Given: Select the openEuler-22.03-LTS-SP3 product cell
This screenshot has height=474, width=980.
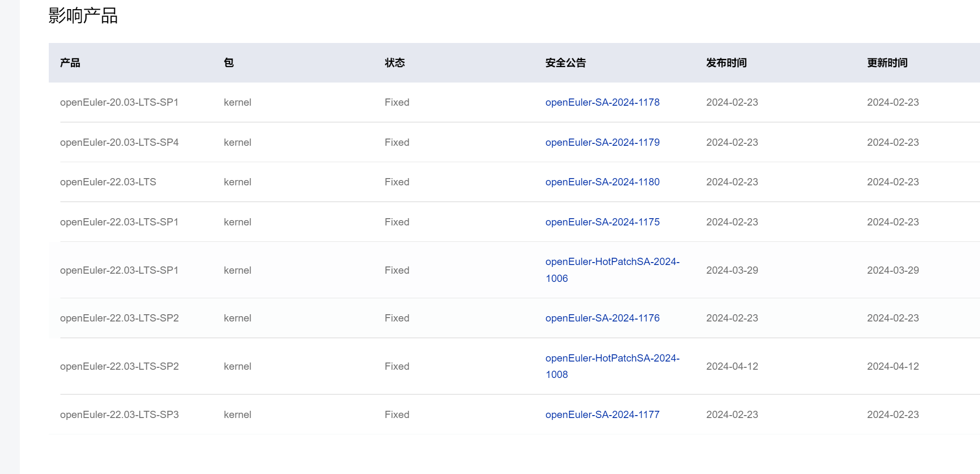Looking at the screenshot, I should [x=119, y=415].
